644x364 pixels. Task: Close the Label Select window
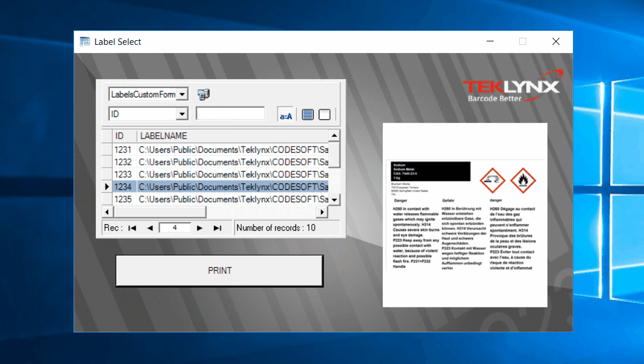pos(555,41)
